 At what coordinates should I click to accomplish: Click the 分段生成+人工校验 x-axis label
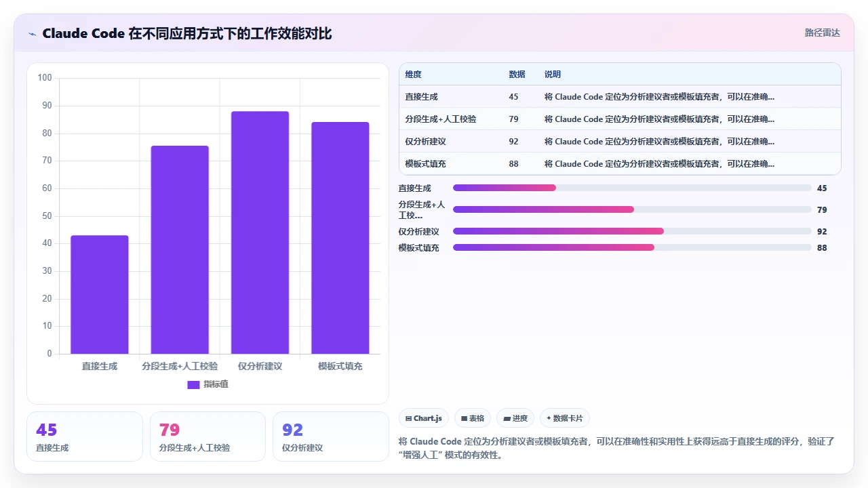coord(180,366)
